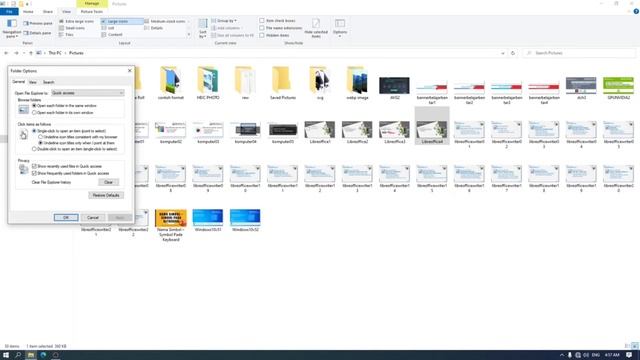Screen dimensions: 640x360
Task: Choose Details layout in ribbon
Action: click(x=153, y=28)
